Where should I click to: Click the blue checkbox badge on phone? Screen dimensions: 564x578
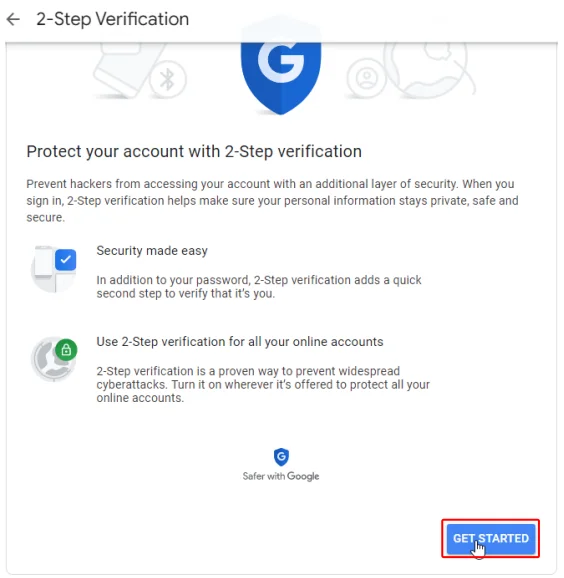[66, 260]
